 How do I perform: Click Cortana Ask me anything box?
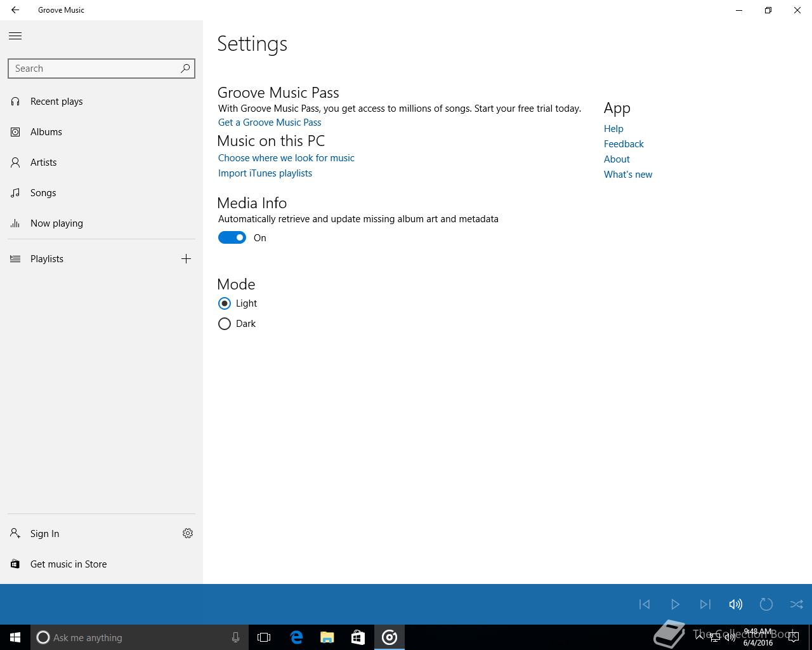140,637
